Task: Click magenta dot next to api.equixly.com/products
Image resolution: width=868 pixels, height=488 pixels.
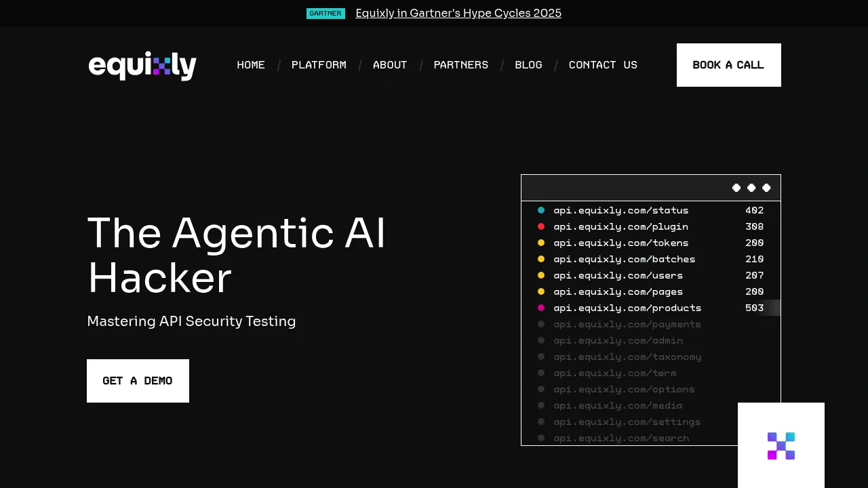Action: (x=541, y=308)
